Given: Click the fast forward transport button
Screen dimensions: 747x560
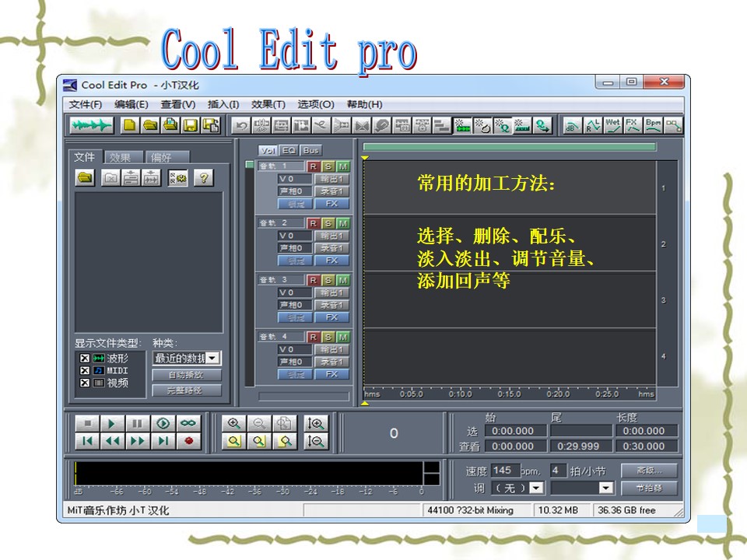Looking at the screenshot, I should [x=137, y=441].
